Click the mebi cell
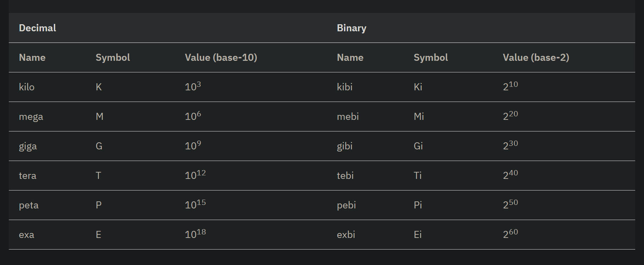Viewport: 644px width, 265px height. point(348,117)
